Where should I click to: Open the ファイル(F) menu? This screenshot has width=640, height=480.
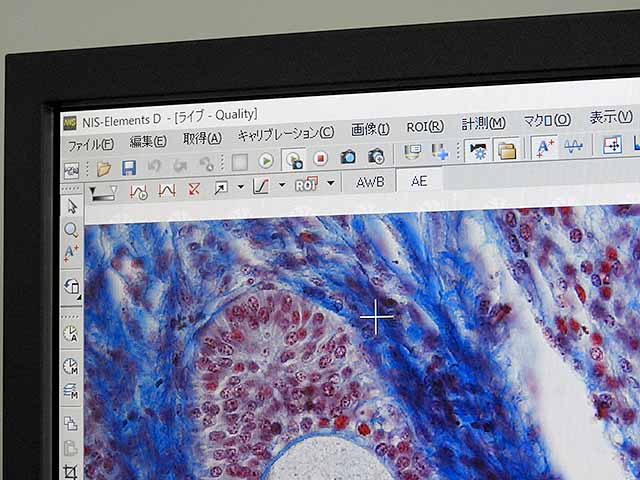tap(91, 145)
